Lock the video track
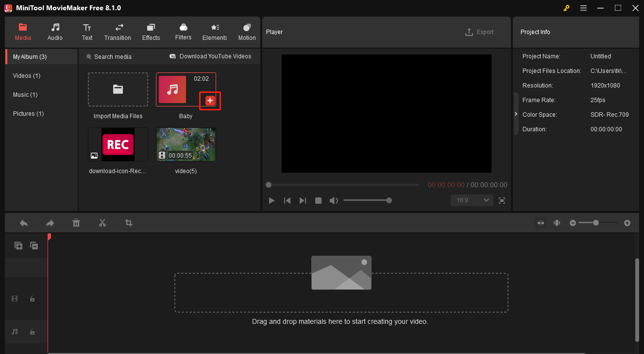Image resolution: width=644 pixels, height=354 pixels. (32, 299)
